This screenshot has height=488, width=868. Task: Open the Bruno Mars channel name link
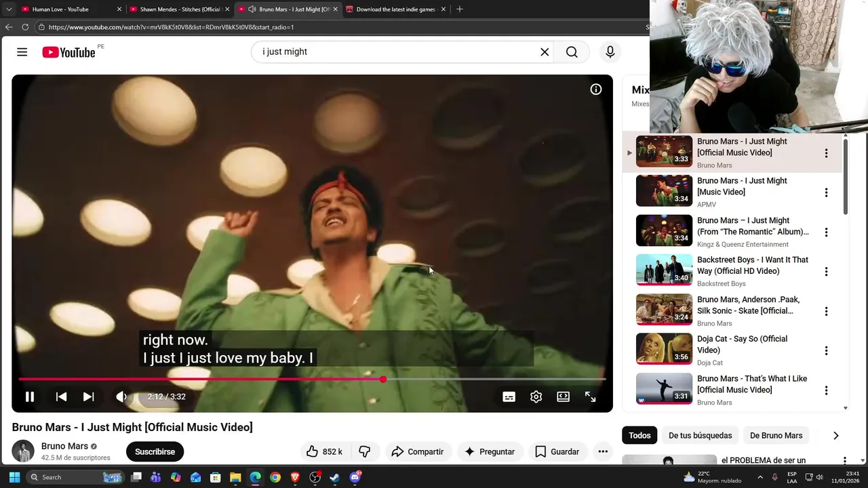point(64,446)
